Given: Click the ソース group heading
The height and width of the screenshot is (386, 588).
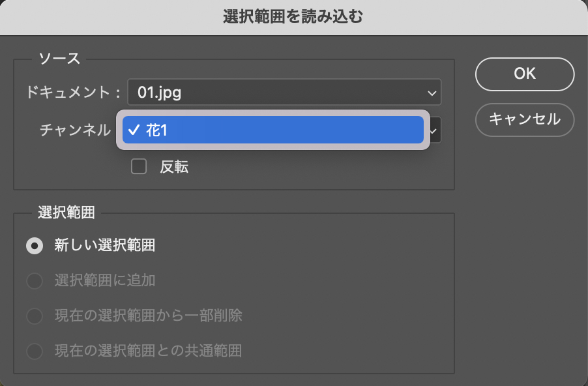Looking at the screenshot, I should coord(59,59).
